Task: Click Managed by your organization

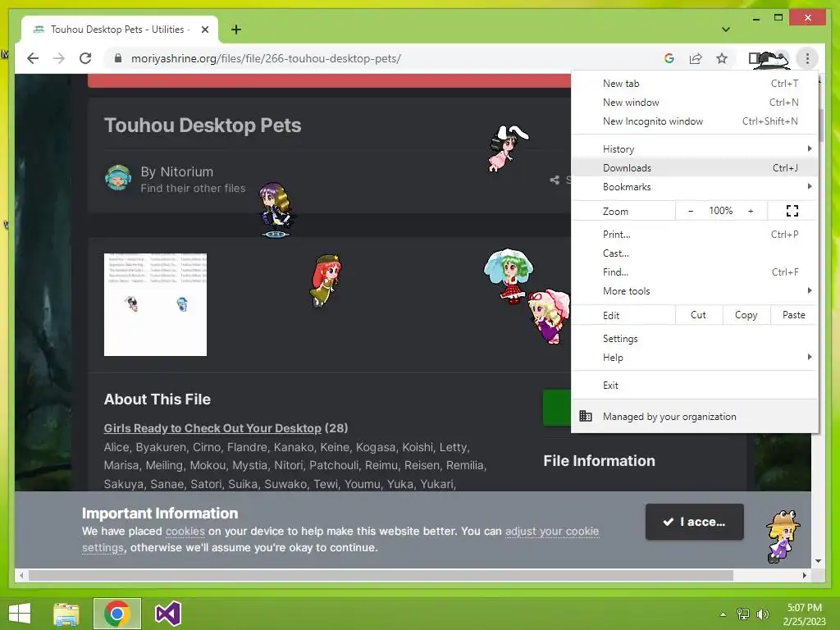Action: pos(695,416)
